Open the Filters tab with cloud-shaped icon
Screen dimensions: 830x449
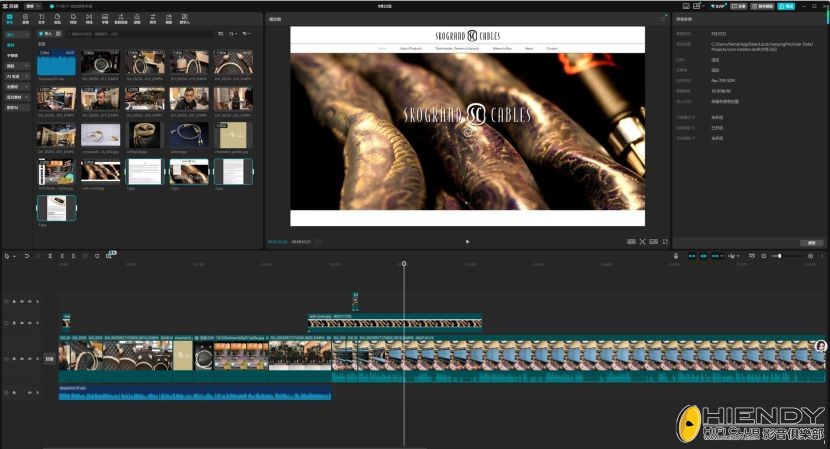[137, 19]
